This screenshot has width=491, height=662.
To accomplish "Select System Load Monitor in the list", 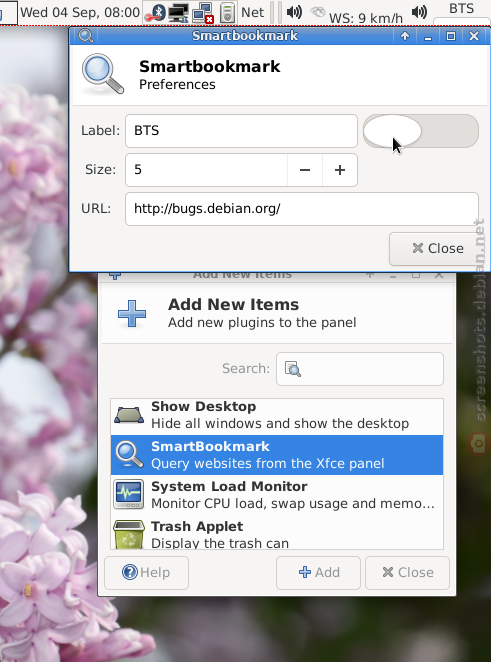I will pos(277,495).
